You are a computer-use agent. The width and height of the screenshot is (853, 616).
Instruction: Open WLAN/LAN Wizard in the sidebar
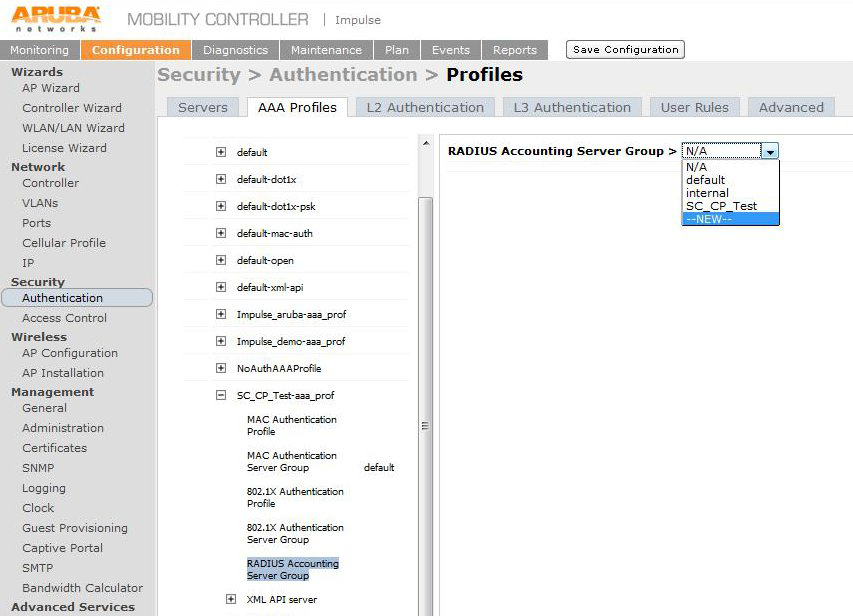73,128
